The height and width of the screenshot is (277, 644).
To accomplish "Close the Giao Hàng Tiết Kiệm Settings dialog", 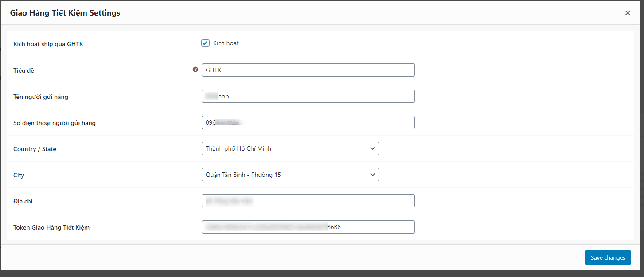I will [x=628, y=13].
